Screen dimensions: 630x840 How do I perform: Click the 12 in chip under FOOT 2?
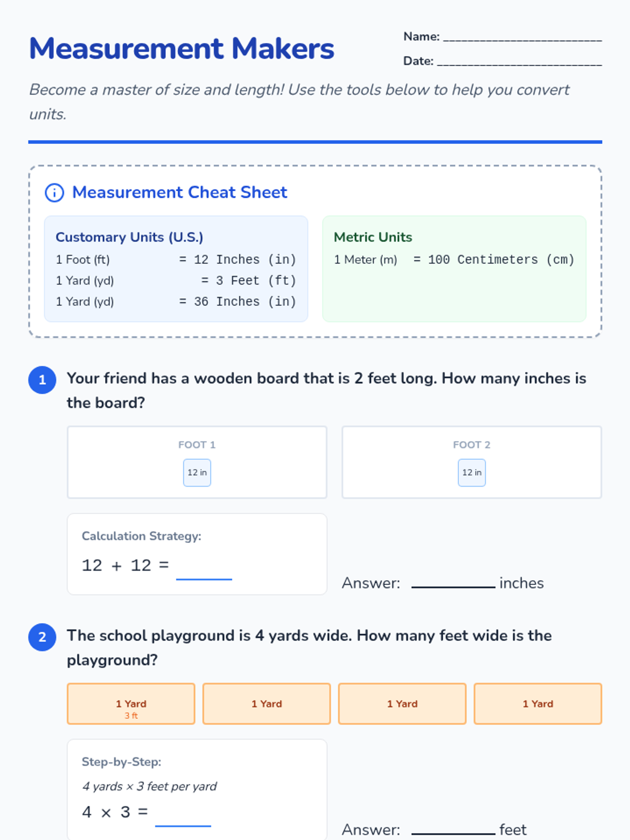point(472,472)
